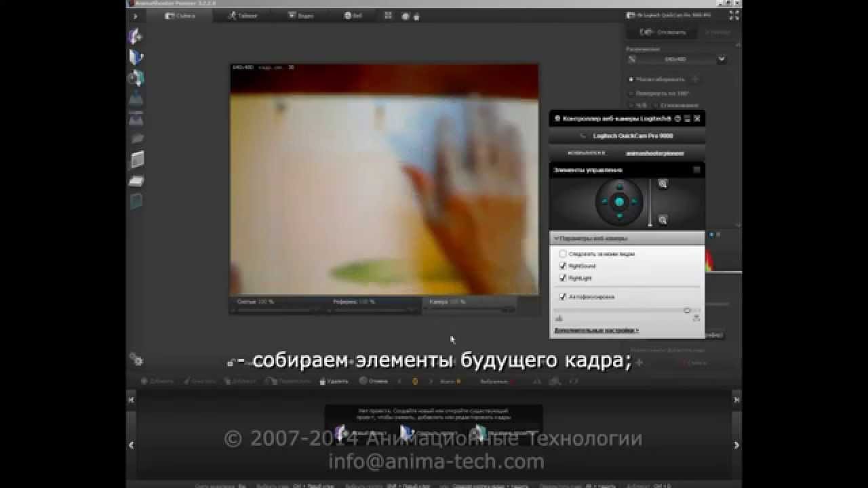The height and width of the screenshot is (488, 868).
Task: Click the third sidebar icon with magnifier
Action: point(136,77)
